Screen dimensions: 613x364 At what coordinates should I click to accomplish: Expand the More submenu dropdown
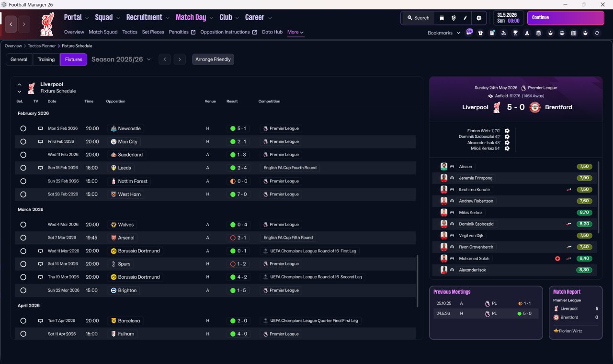click(x=295, y=32)
